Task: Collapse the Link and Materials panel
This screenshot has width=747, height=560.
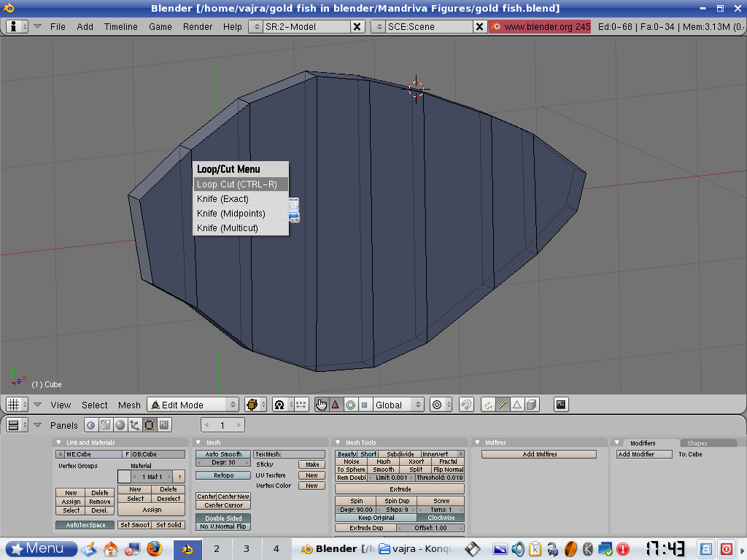Action: pyautogui.click(x=59, y=443)
